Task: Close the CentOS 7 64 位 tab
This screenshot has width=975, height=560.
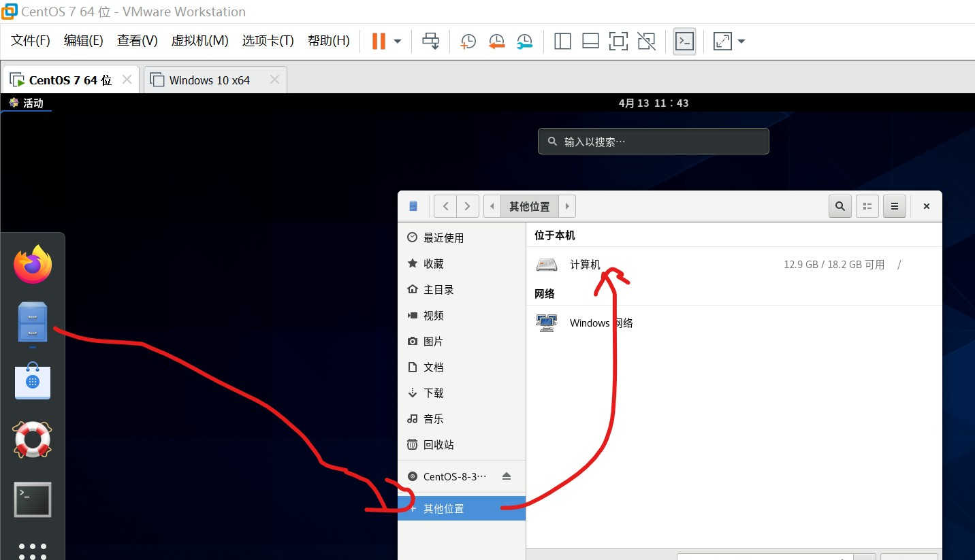Action: point(127,80)
